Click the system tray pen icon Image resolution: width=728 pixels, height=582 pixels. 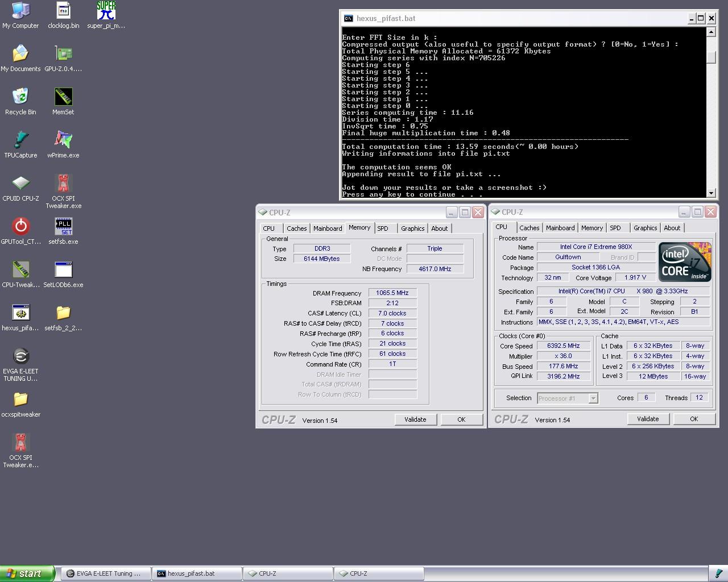(x=718, y=573)
